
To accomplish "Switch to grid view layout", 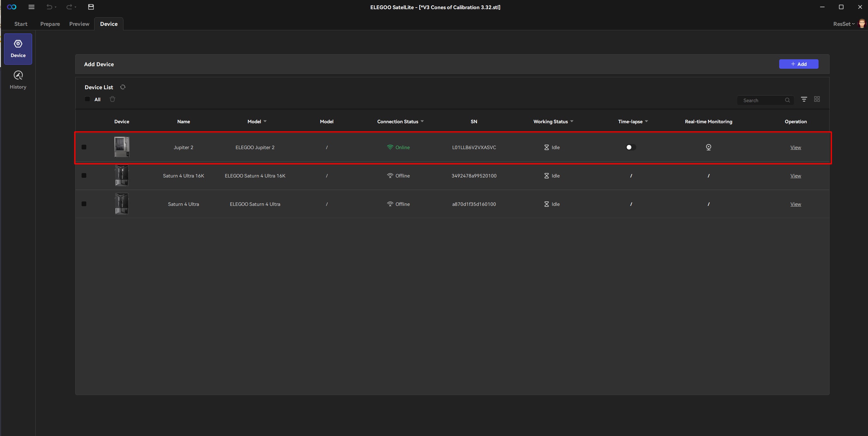I will coord(817,99).
